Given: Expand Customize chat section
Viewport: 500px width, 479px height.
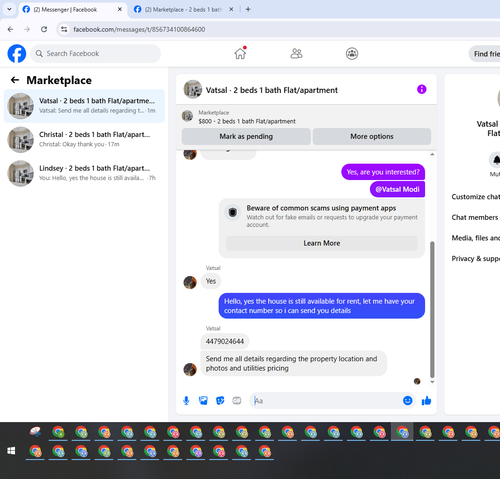Looking at the screenshot, I should click(476, 197).
